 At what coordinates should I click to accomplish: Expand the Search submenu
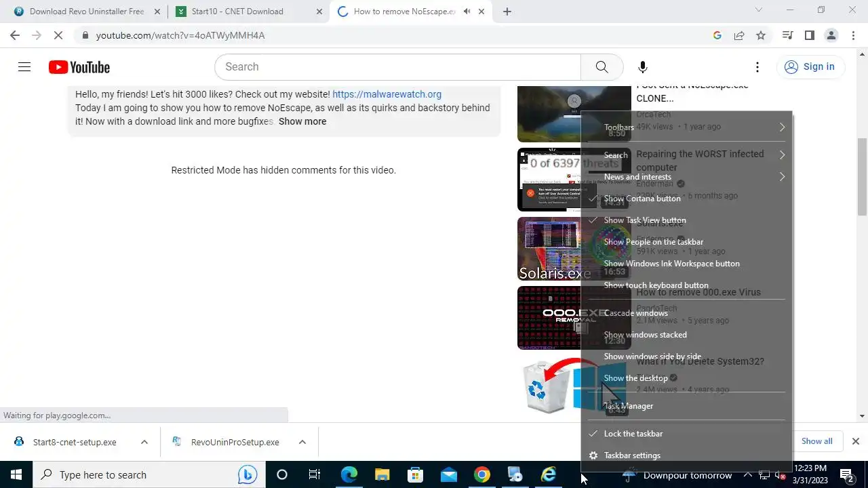pos(687,155)
